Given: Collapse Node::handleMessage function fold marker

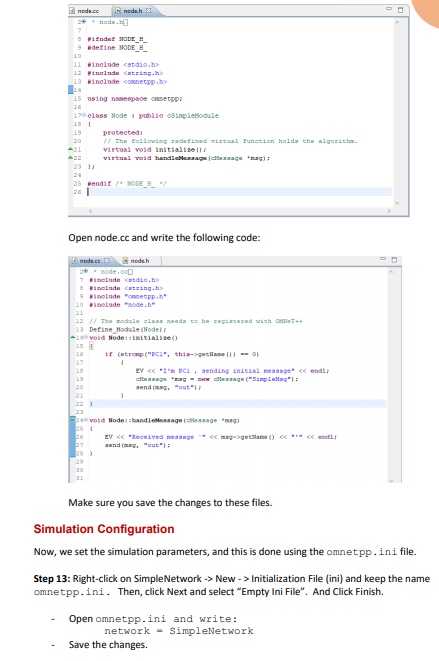Looking at the screenshot, I should click(86, 420).
